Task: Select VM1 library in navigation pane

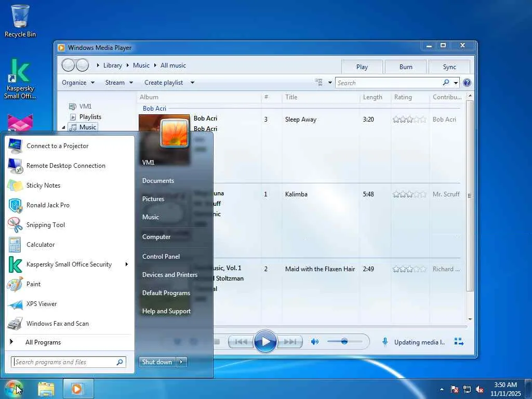Action: click(85, 107)
